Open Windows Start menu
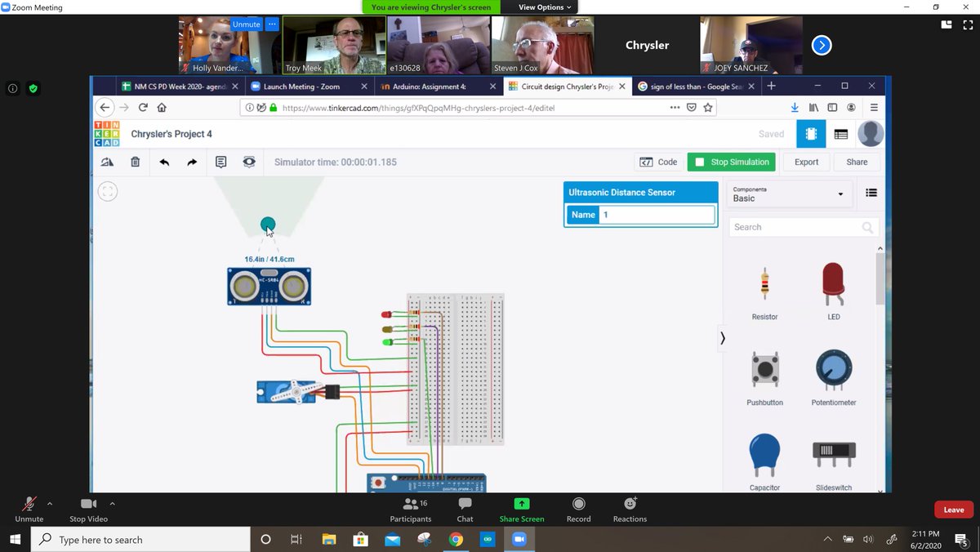This screenshot has width=980, height=552. pos(16,540)
